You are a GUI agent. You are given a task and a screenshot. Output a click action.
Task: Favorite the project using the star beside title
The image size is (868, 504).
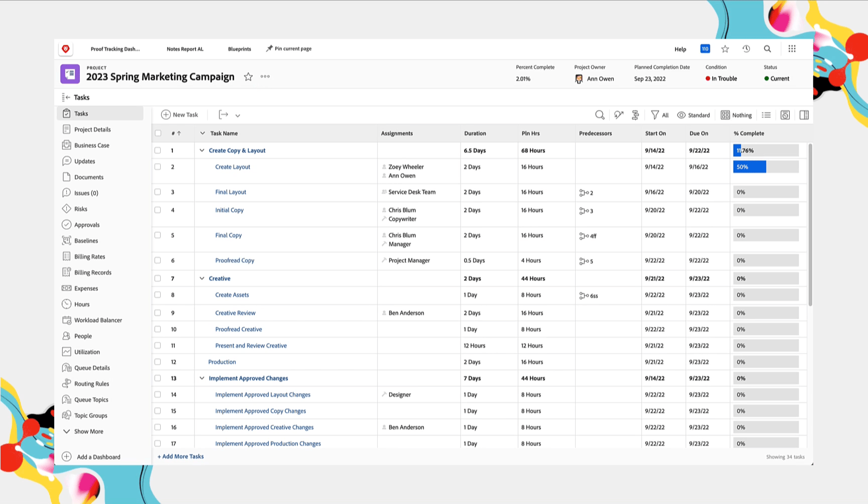248,77
